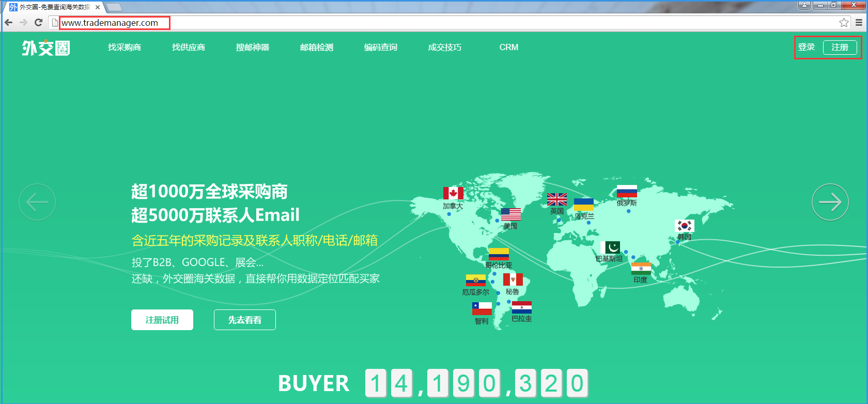Image resolution: width=868 pixels, height=404 pixels.
Task: Open the 找采购商 navigation menu
Action: coord(125,48)
